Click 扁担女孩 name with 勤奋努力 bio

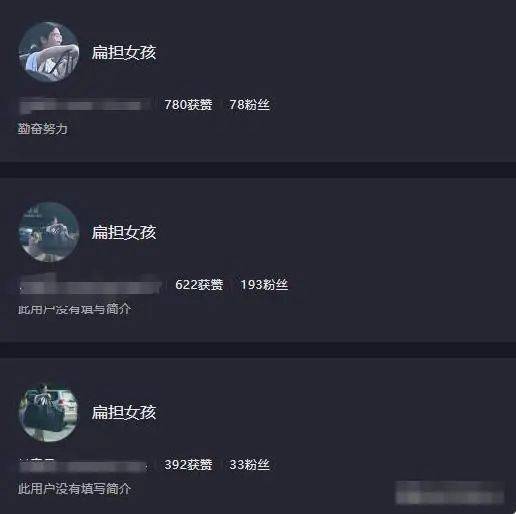pos(124,52)
